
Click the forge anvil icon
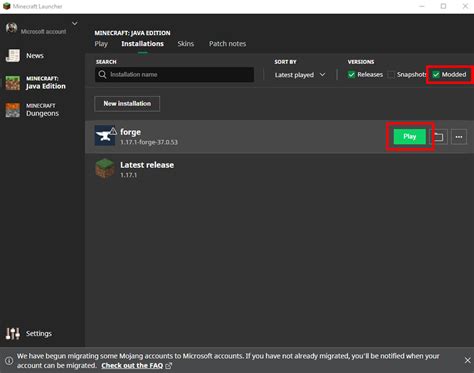tap(104, 136)
